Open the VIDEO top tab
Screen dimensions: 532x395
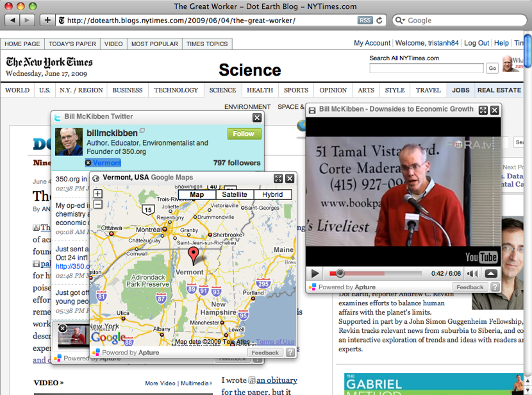tap(113, 44)
